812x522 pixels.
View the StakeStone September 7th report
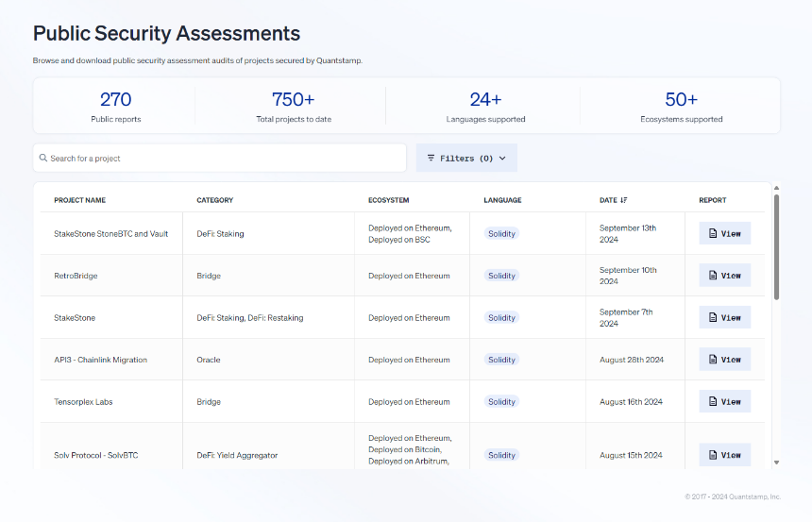click(724, 317)
